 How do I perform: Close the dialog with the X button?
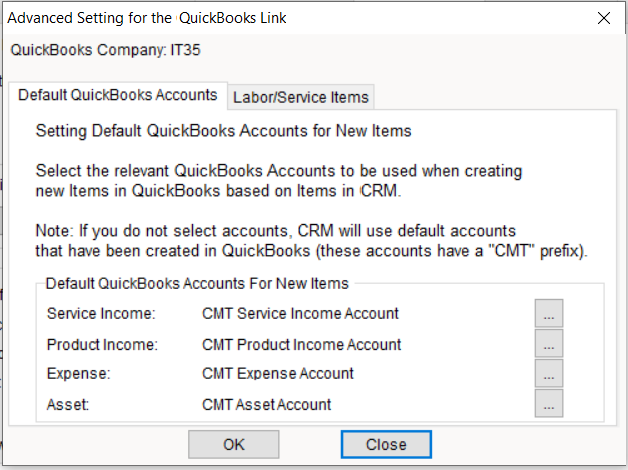[604, 18]
